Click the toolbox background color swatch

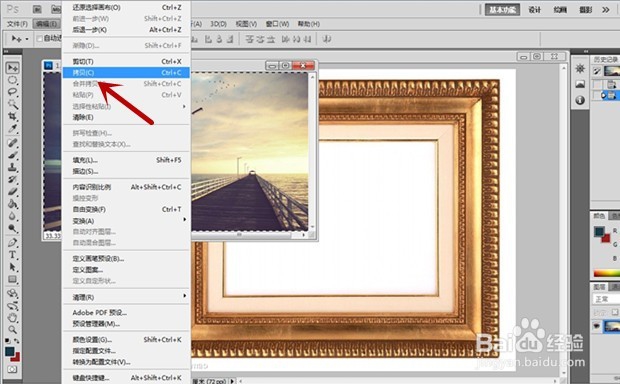click(16, 357)
